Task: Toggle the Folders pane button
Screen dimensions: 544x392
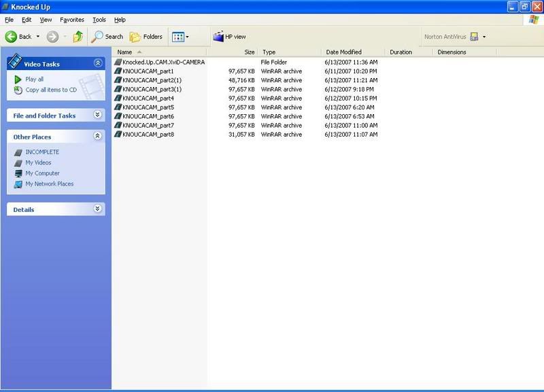Action: (x=146, y=37)
